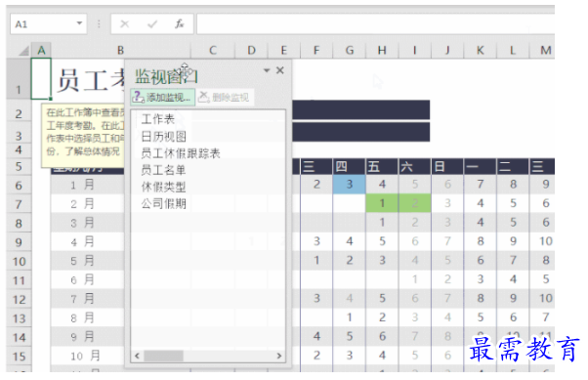This screenshot has width=588, height=380.
Task: Select row 10 header
Action: tap(19, 261)
